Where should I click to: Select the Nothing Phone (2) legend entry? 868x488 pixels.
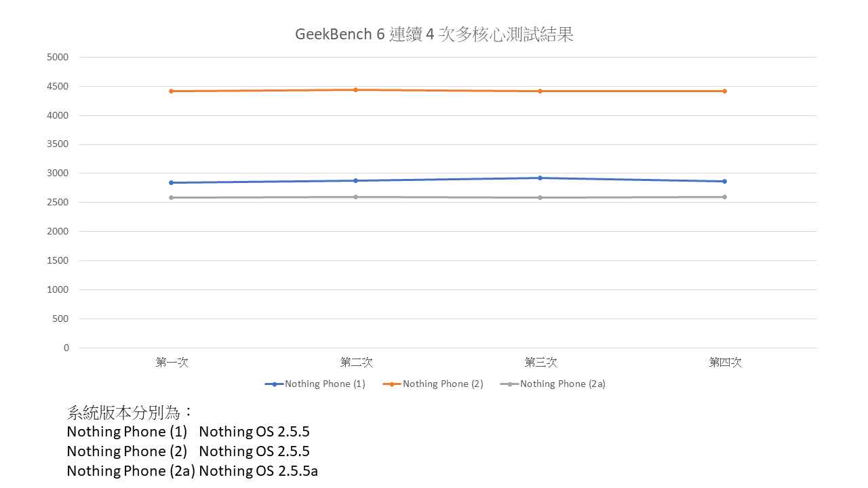[x=443, y=384]
